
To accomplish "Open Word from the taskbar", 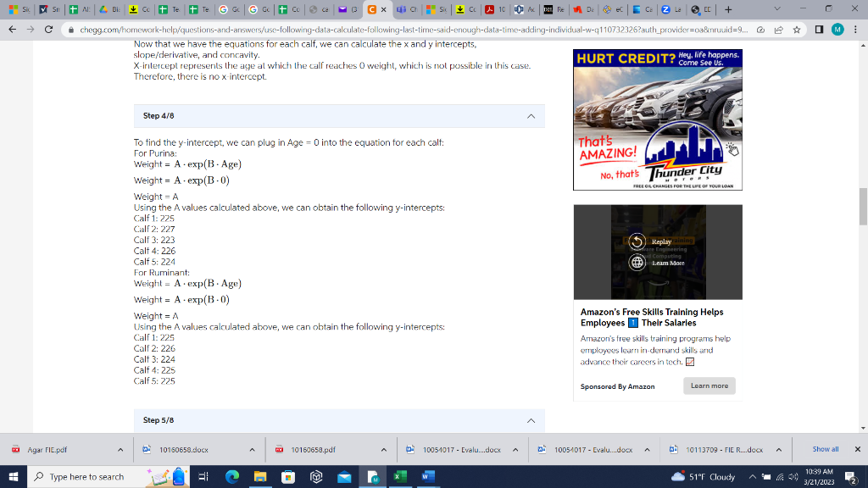I will point(428,476).
